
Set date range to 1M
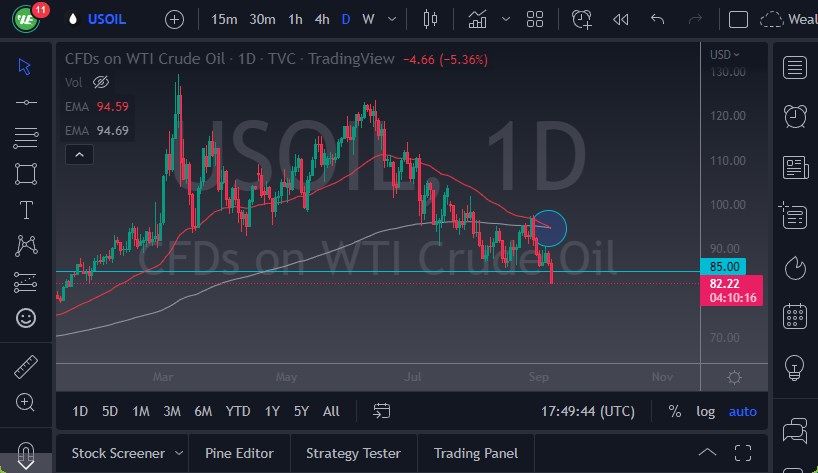pos(141,411)
